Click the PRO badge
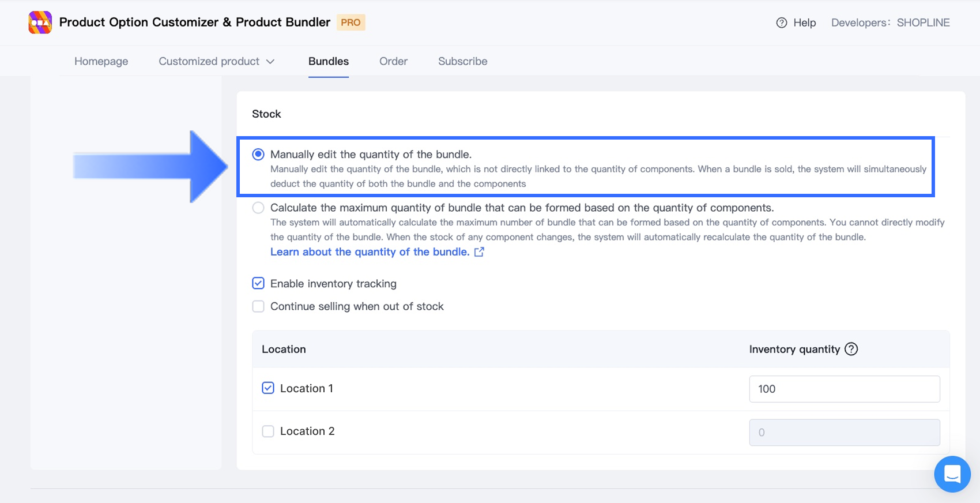 point(350,22)
